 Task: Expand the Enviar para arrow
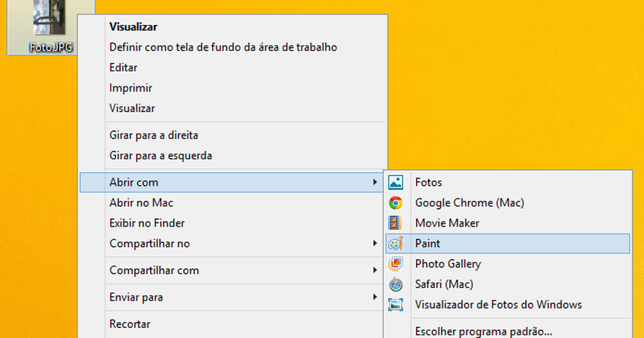[x=374, y=296]
